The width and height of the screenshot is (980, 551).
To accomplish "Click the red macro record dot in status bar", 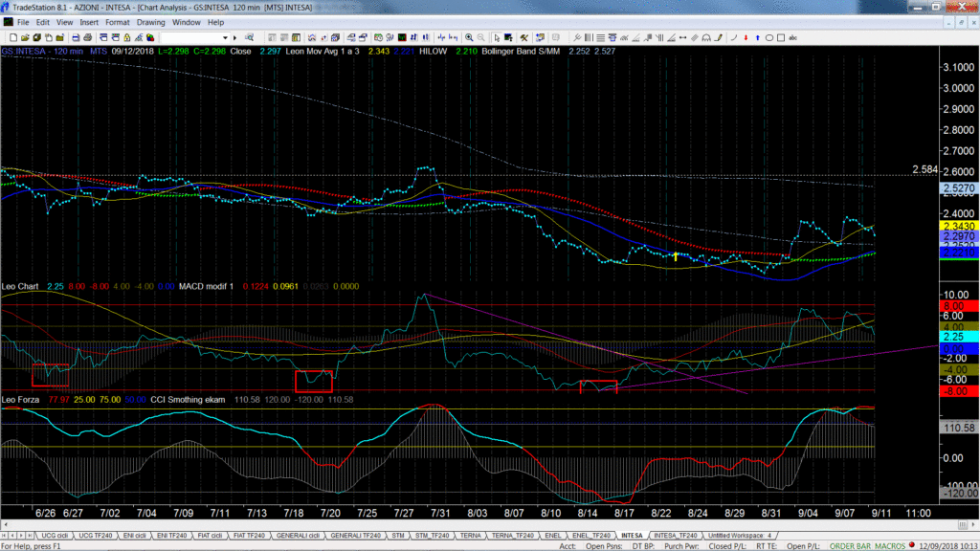I will 912,545.
